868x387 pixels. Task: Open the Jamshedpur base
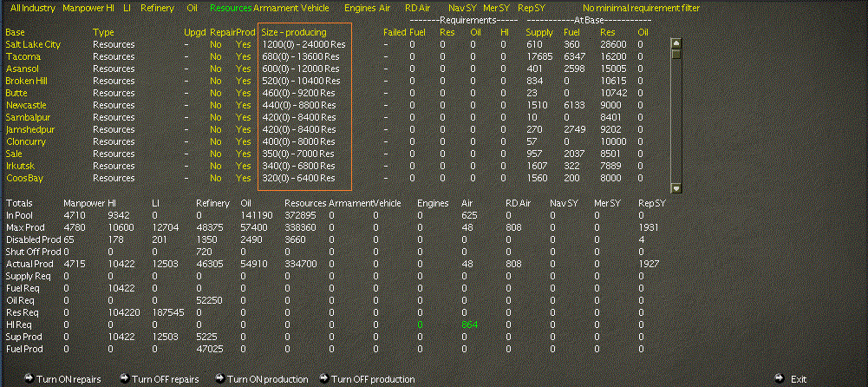coord(29,129)
